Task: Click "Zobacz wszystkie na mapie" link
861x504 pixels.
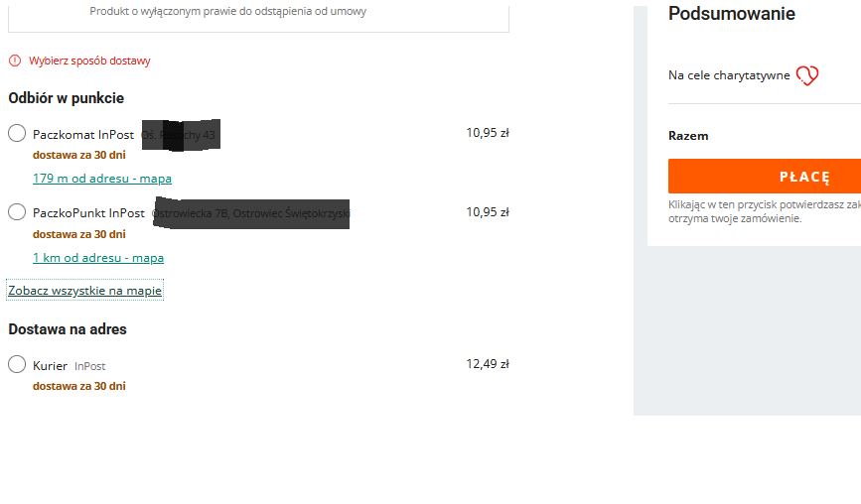Action: point(84,291)
